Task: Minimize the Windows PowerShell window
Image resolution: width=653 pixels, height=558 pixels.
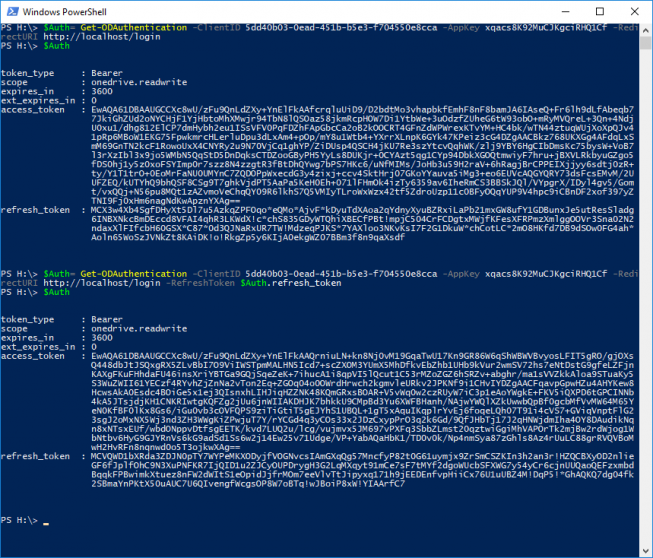Action: (565, 12)
